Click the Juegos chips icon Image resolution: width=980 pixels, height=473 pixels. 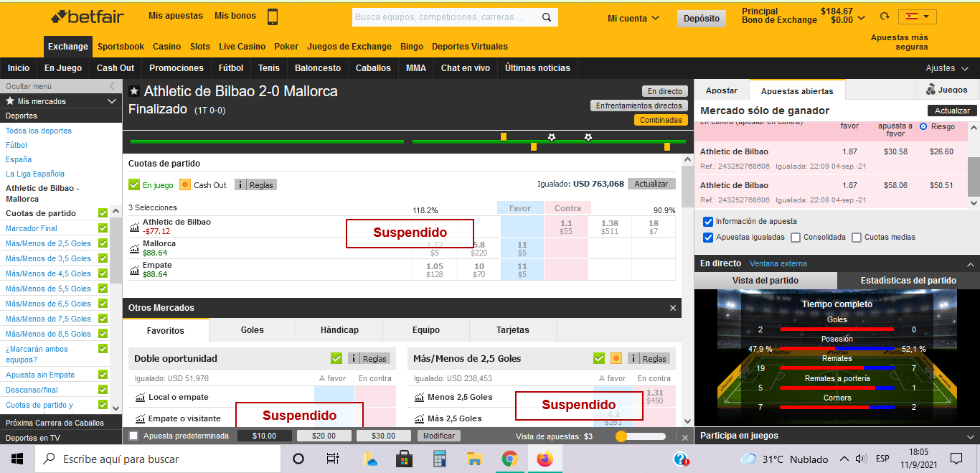tap(930, 90)
